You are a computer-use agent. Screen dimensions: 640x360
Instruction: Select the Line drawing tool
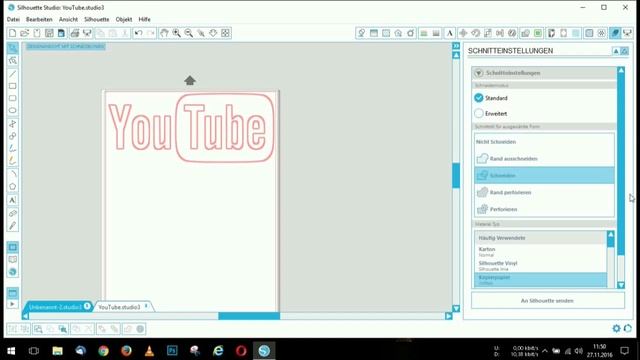[13, 74]
